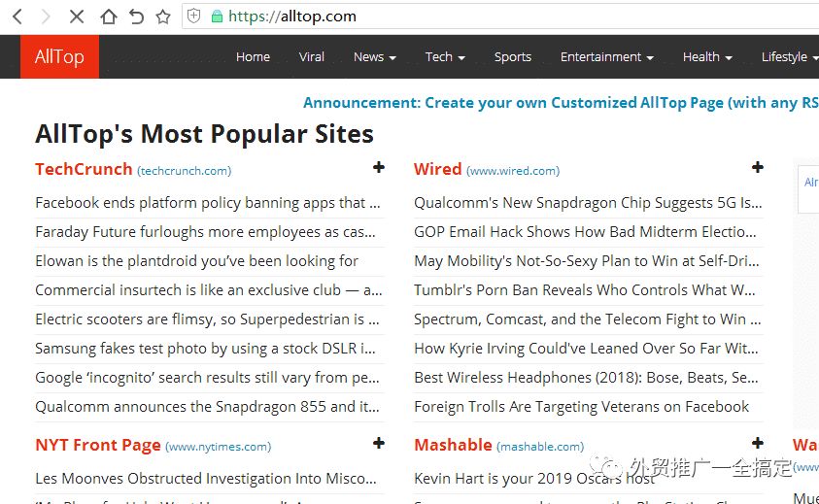Open 'Google incognito search results' article

[207, 378]
